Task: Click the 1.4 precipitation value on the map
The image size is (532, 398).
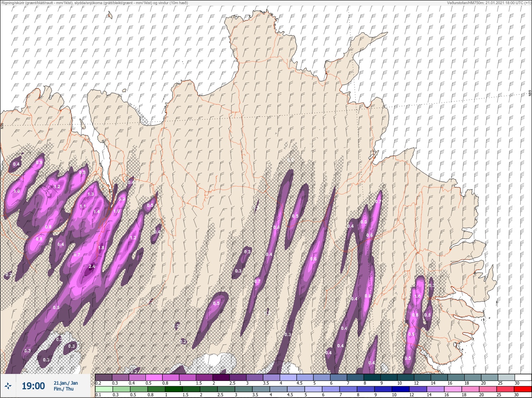Action: pos(96,211)
